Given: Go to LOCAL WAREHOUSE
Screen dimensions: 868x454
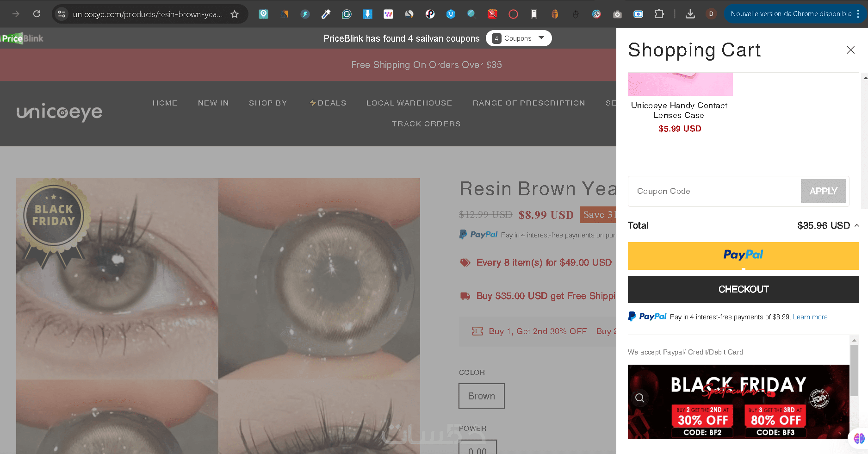Looking at the screenshot, I should pyautogui.click(x=409, y=103).
